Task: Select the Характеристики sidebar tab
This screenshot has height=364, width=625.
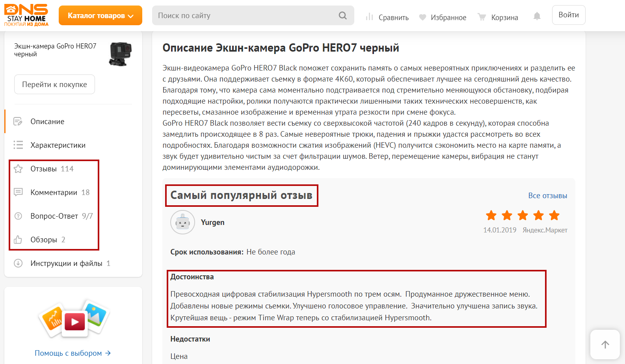Action: click(58, 145)
